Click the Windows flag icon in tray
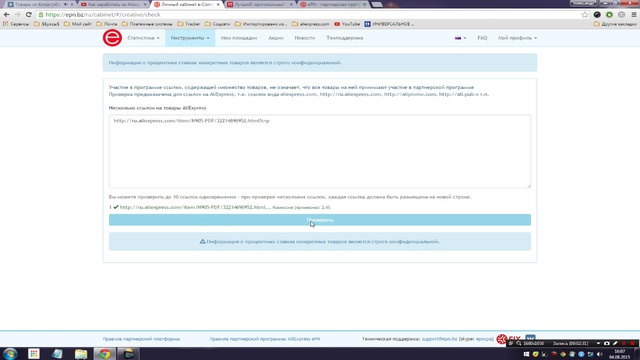This screenshot has height=360, width=640. [x=527, y=354]
